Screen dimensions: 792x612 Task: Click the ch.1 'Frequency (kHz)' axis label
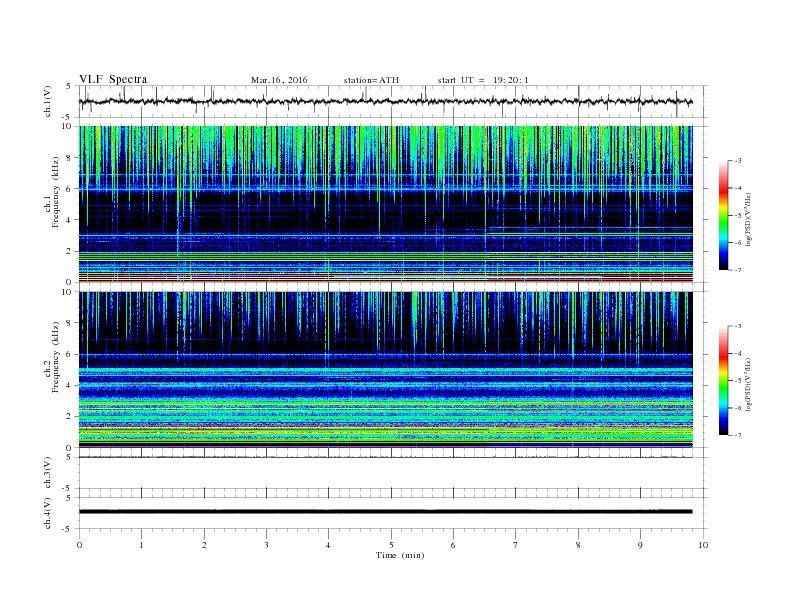56,192
